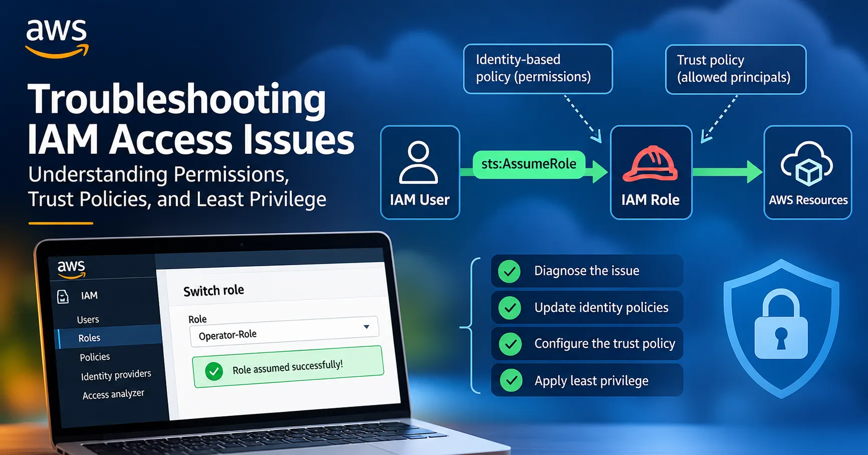Click the Role assumed successfully banner text
The image size is (868, 455).
pyautogui.click(x=287, y=367)
